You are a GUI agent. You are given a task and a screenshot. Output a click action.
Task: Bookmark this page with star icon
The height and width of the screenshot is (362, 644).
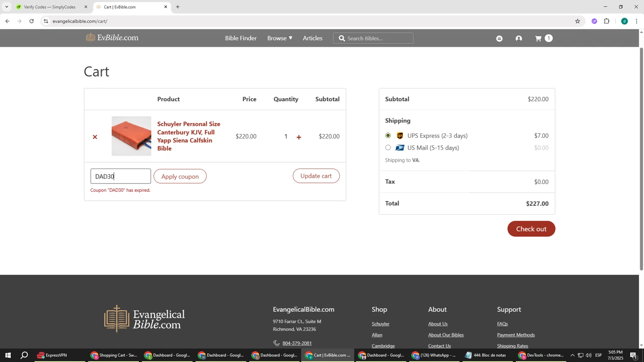pos(577,21)
